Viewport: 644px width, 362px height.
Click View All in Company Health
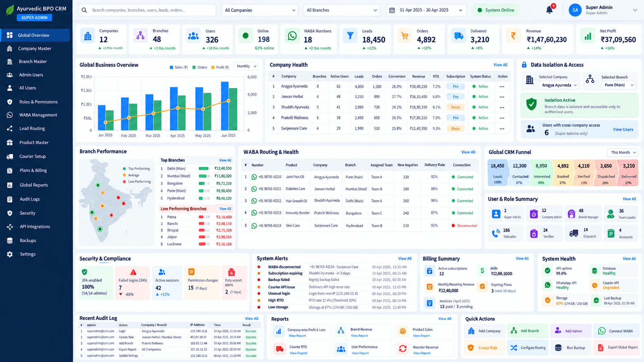(500, 65)
